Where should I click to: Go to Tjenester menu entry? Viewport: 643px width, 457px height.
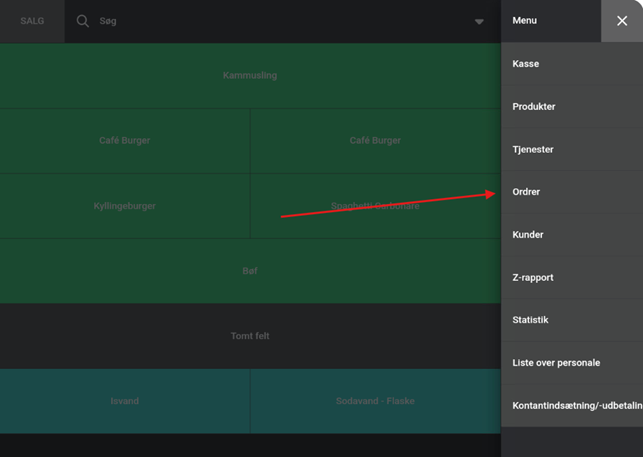[533, 150]
